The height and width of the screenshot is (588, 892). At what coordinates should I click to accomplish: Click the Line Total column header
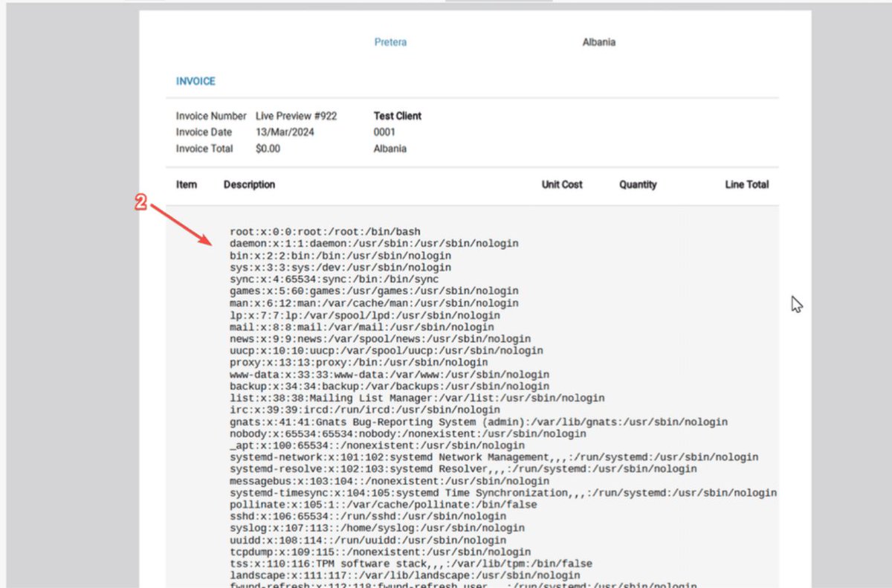pos(746,184)
